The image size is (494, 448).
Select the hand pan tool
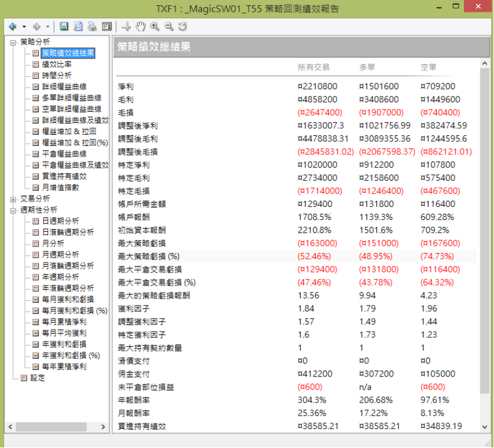pos(141,27)
